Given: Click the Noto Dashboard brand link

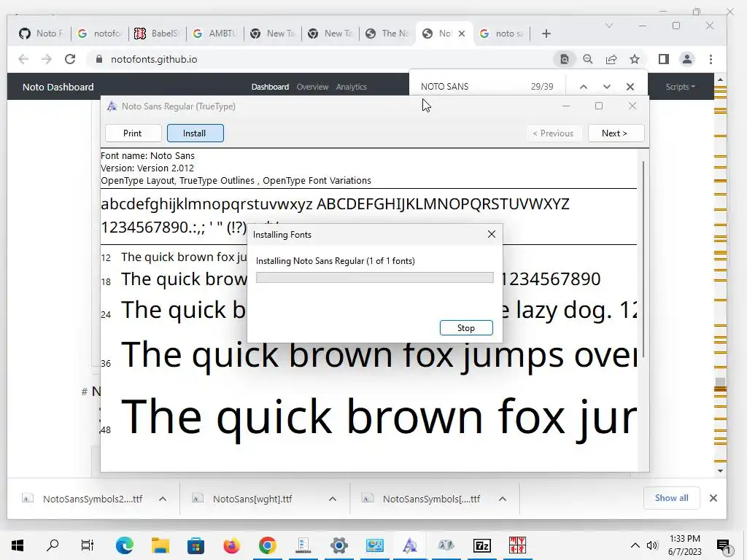Looking at the screenshot, I should 58,87.
